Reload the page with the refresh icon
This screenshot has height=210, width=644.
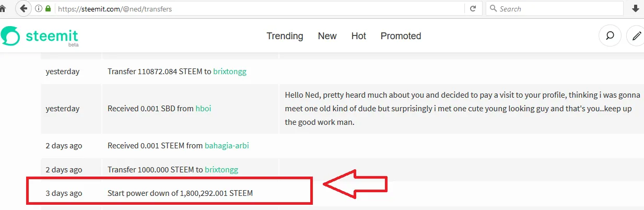[x=473, y=9]
